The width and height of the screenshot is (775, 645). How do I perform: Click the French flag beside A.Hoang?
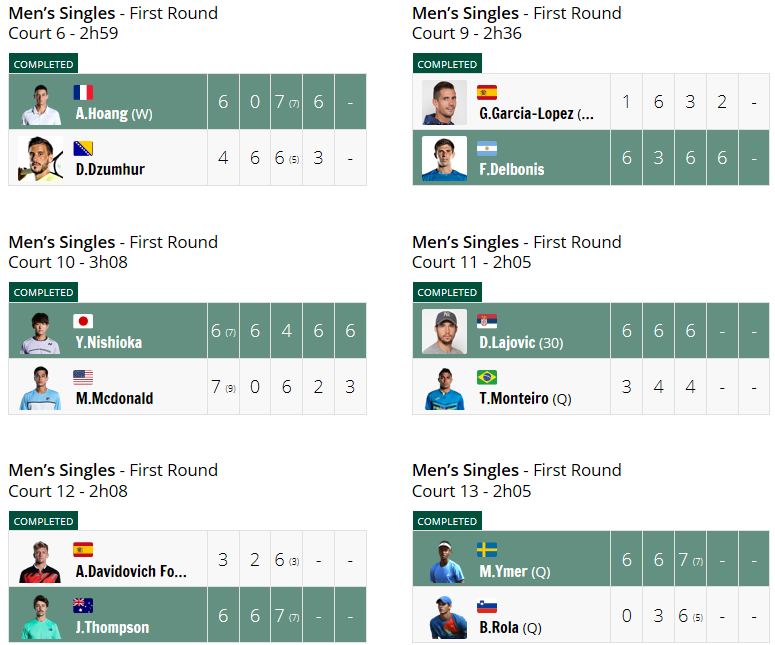coord(83,92)
